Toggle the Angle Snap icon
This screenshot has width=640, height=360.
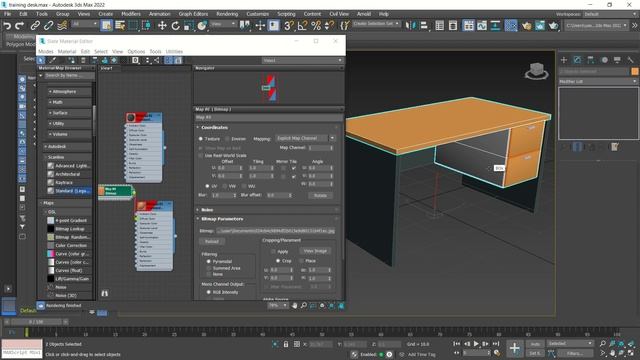302,26
